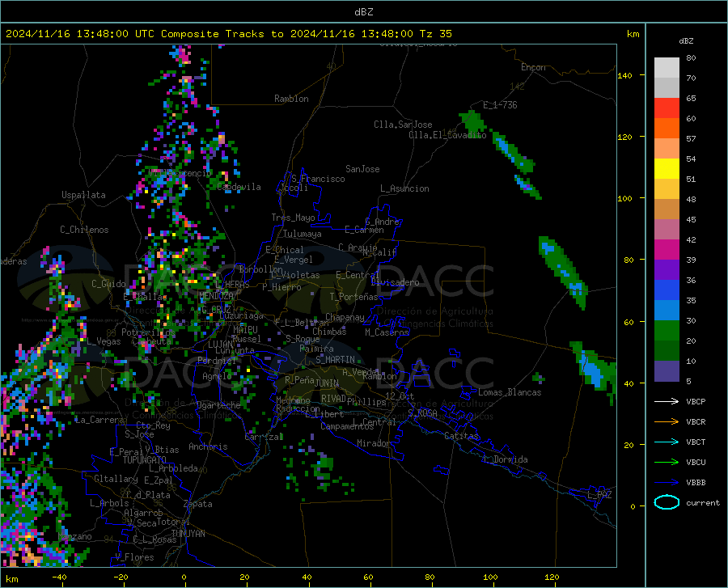Click the cyan 'current' ellipse icon
Screen dimensions: 728x588
pyautogui.click(x=667, y=502)
